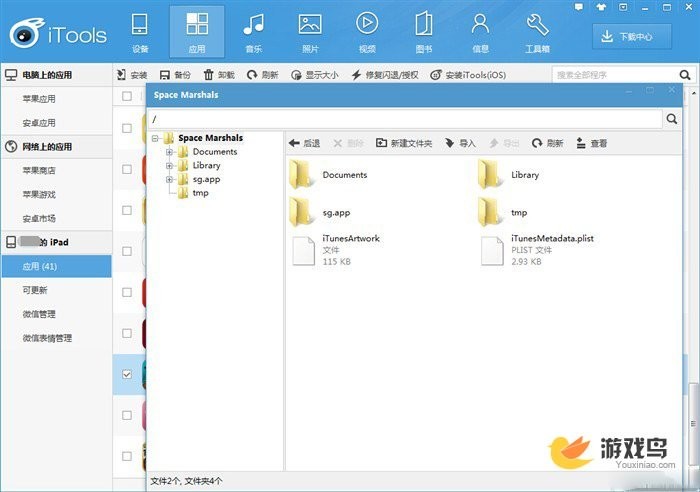Click the search all programs field
Image resolution: width=700 pixels, height=492 pixels.
(615, 75)
